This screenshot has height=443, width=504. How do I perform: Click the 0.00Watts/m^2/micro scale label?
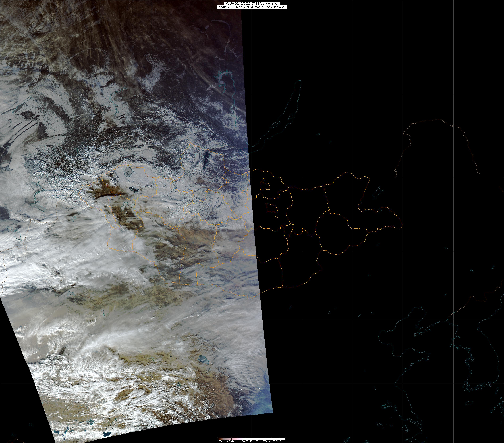coord(226,441)
